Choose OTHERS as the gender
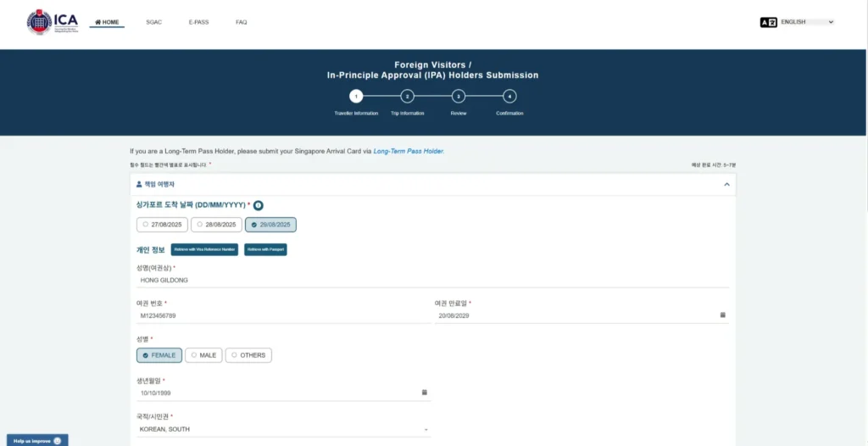 tap(248, 355)
